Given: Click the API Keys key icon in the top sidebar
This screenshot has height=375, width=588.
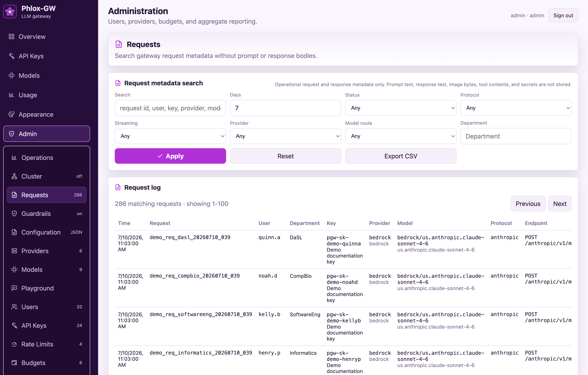Looking at the screenshot, I should (12, 56).
